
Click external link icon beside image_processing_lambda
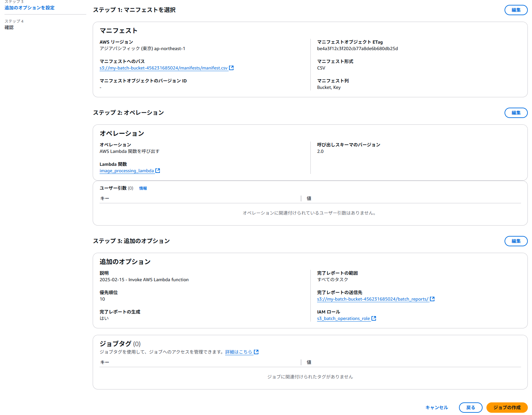158,171
